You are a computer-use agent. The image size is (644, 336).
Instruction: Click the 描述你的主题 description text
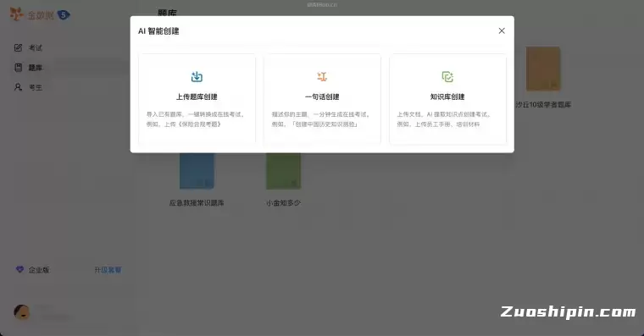pos(321,119)
